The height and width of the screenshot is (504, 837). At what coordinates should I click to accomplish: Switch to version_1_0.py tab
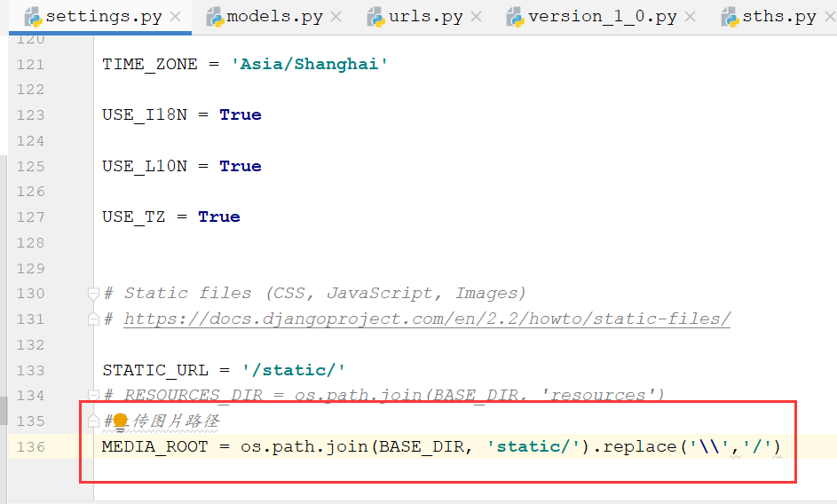coord(602,17)
